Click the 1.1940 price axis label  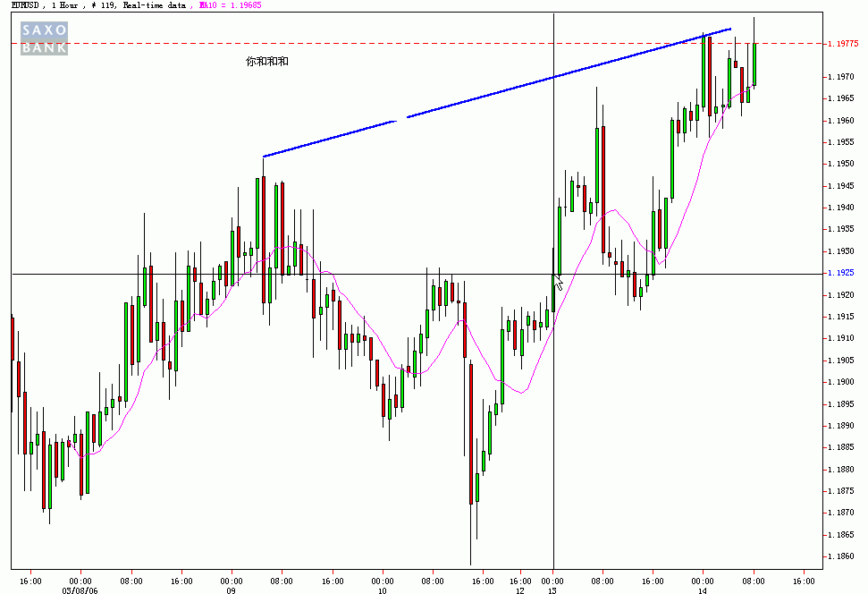point(841,208)
